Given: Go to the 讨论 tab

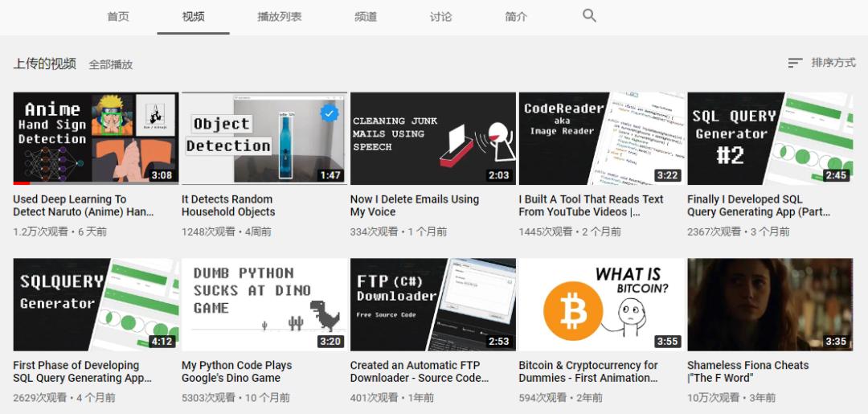Looking at the screenshot, I should pyautogui.click(x=440, y=17).
